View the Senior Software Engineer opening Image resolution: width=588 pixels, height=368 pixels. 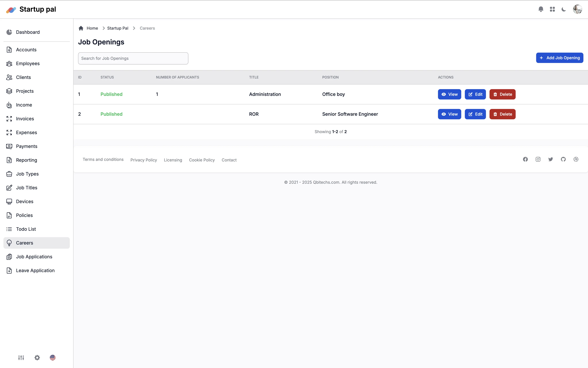[449, 114]
